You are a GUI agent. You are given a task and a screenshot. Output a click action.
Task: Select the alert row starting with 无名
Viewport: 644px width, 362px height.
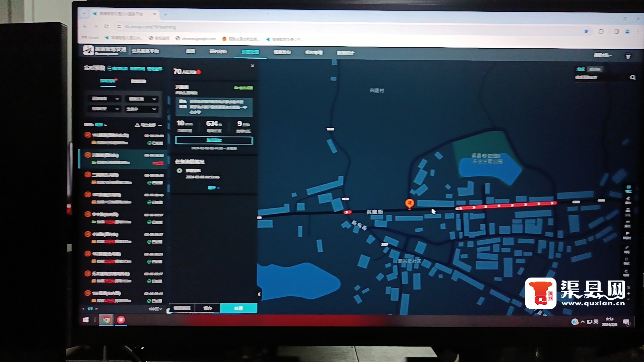[124, 277]
